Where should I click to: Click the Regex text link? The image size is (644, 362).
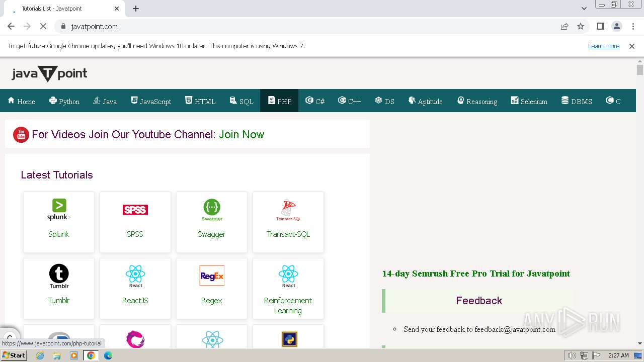click(x=212, y=301)
